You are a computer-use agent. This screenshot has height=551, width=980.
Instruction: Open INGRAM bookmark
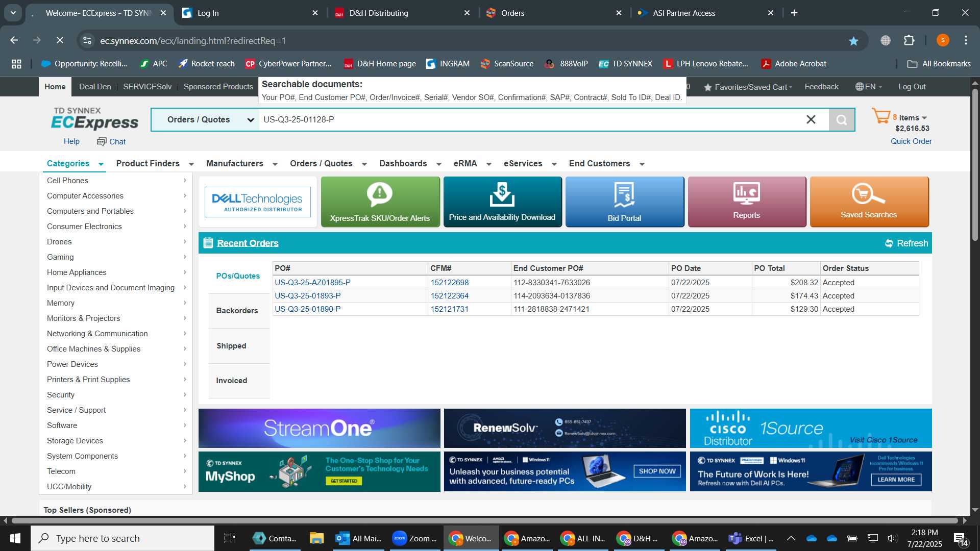tap(448, 64)
